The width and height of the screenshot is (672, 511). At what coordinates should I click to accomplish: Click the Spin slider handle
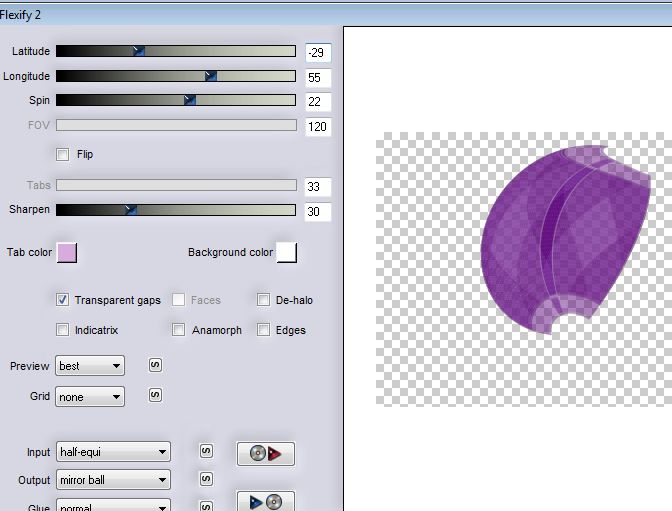tap(190, 100)
